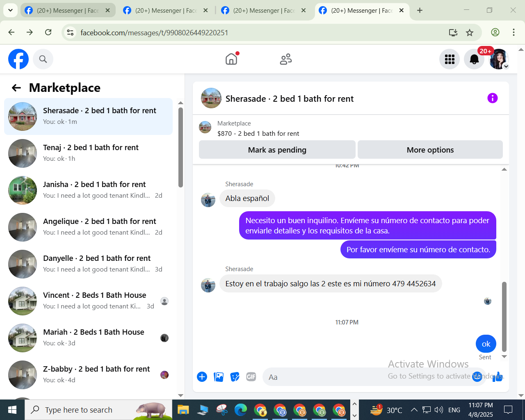Open File Explorer from the taskbar
Image resolution: width=525 pixels, height=420 pixels.
[183, 410]
